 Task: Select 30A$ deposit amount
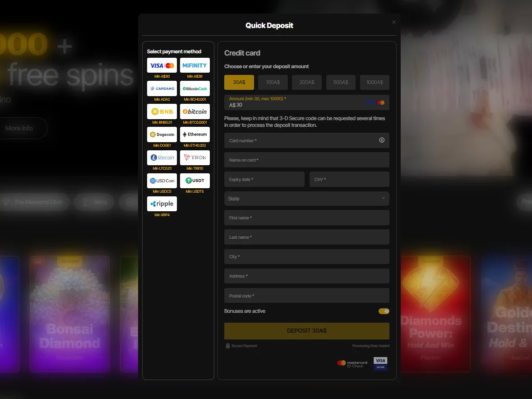click(x=239, y=82)
